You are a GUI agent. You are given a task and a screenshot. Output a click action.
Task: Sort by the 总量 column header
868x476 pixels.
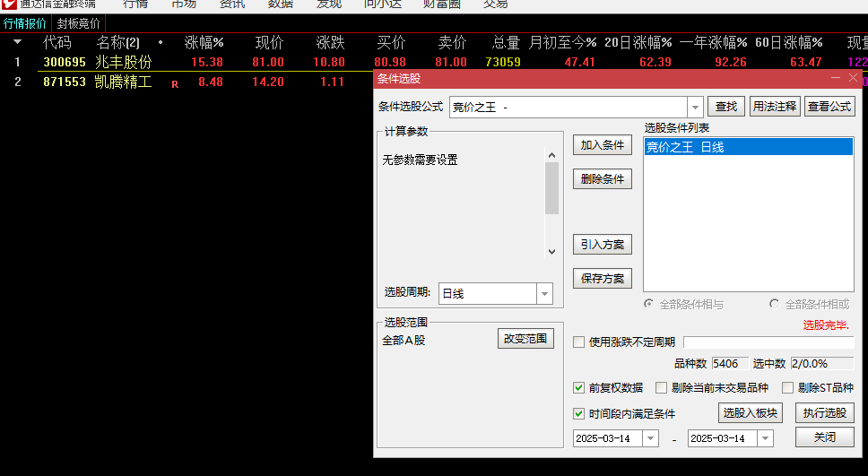pyautogui.click(x=506, y=42)
